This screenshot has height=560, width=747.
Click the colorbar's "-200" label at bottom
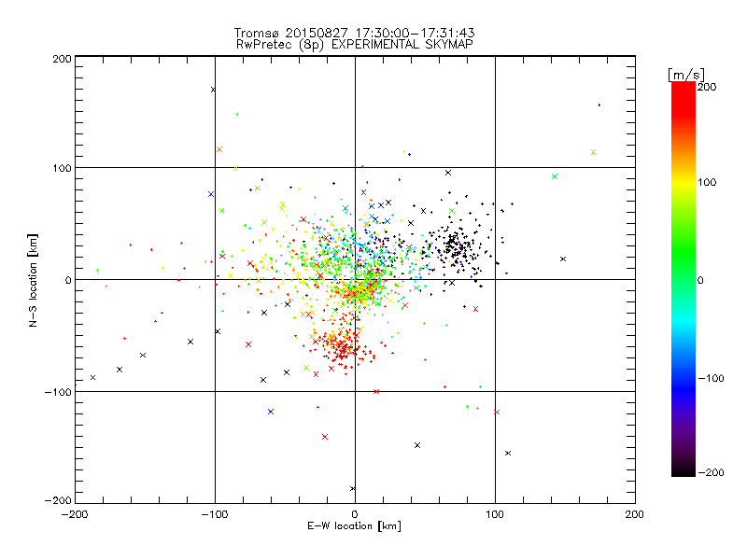point(711,472)
